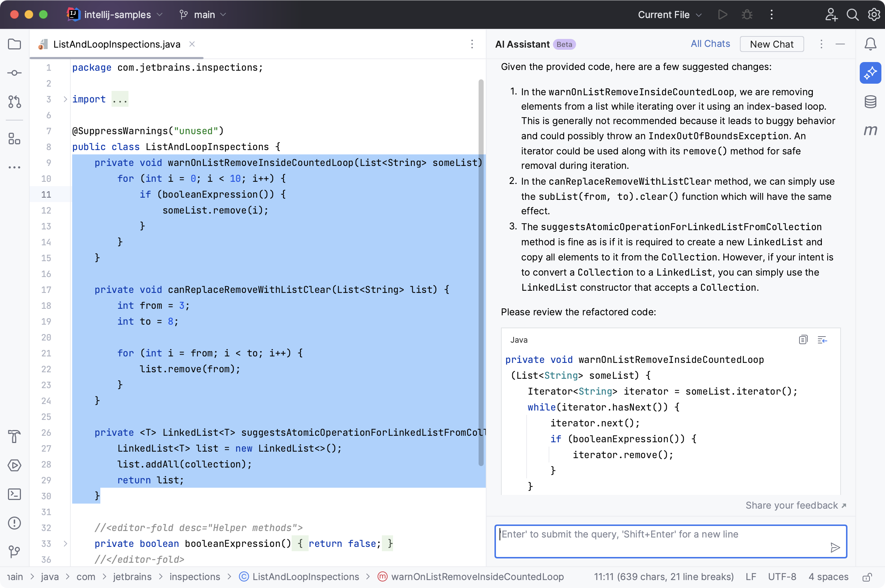Open Search Everywhere magnifier
885x588 pixels.
pyautogui.click(x=853, y=15)
